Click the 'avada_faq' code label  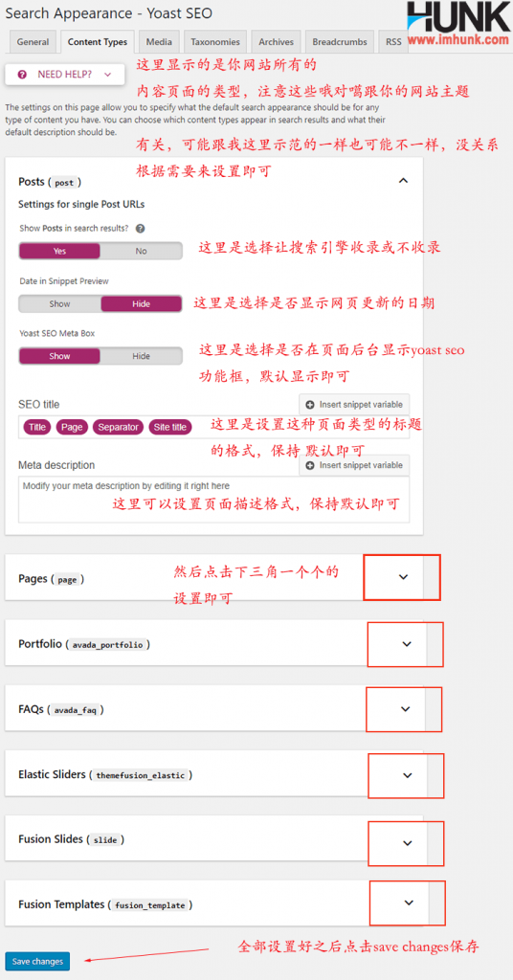point(75,711)
